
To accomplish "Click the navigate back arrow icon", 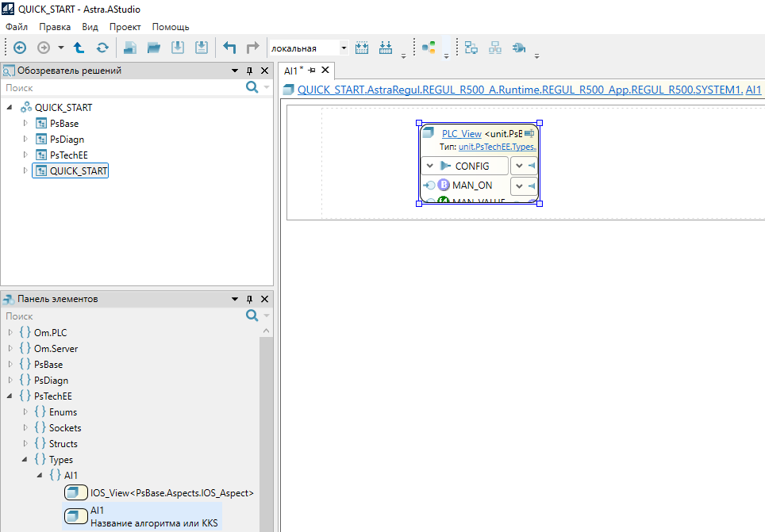I will (x=20, y=48).
